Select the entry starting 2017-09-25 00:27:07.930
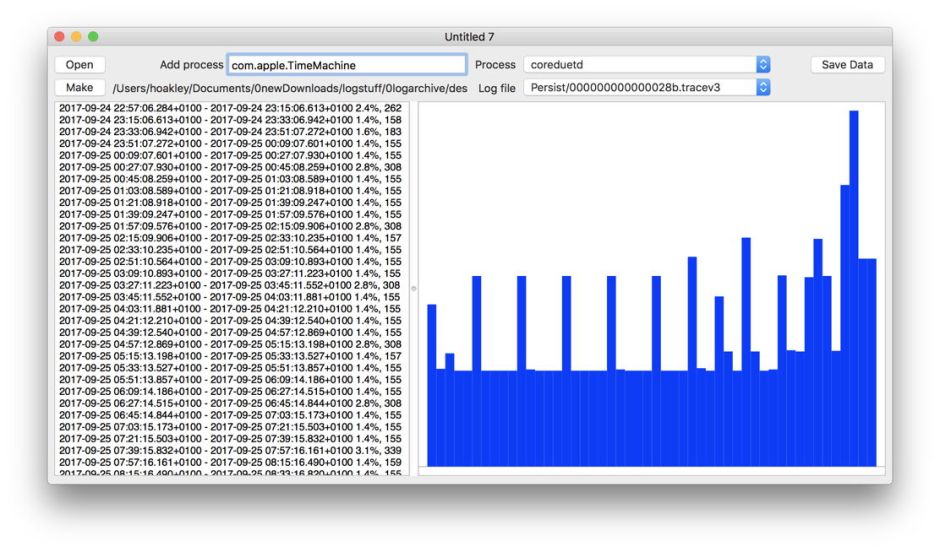The image size is (940, 552). click(x=230, y=167)
